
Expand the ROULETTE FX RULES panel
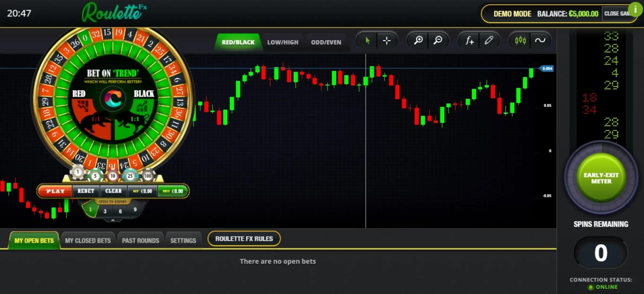(x=244, y=238)
